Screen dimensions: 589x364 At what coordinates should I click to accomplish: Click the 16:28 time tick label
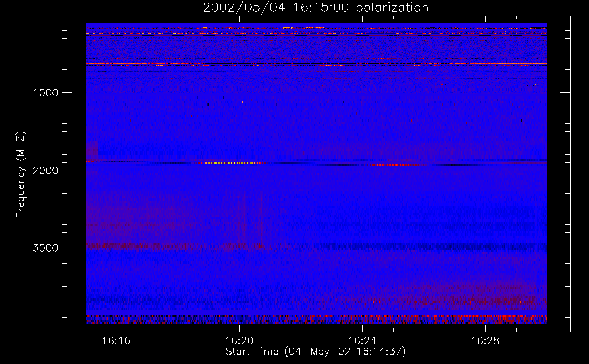click(x=485, y=341)
